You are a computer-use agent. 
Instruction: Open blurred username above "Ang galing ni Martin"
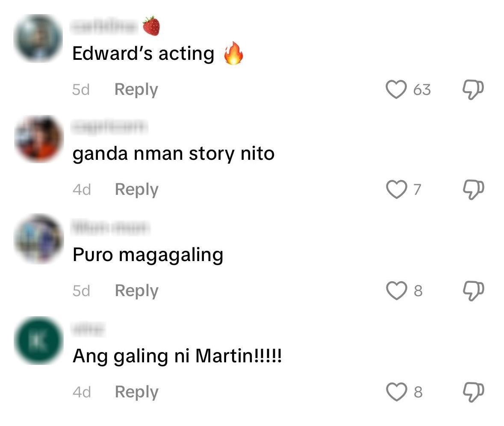coord(88,329)
